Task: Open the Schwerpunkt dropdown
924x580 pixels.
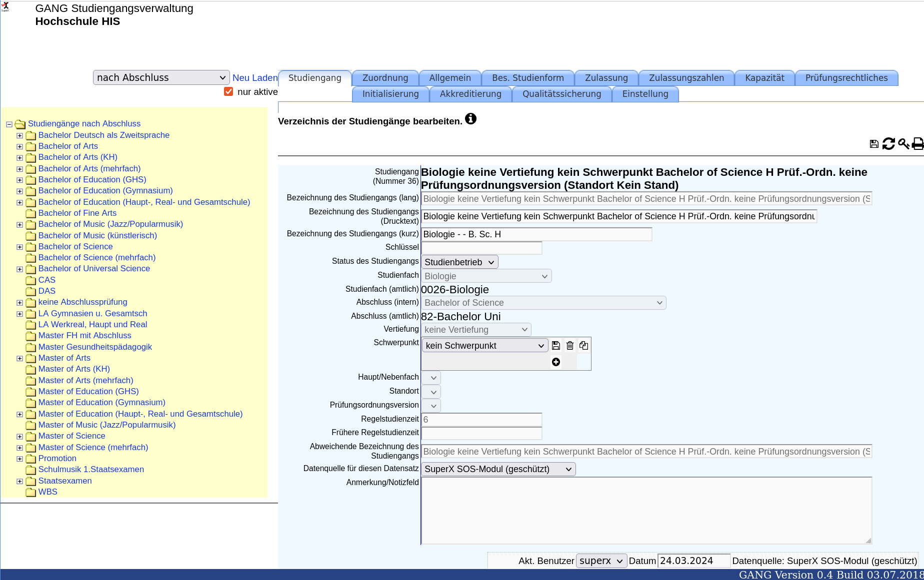Action: [x=485, y=346]
